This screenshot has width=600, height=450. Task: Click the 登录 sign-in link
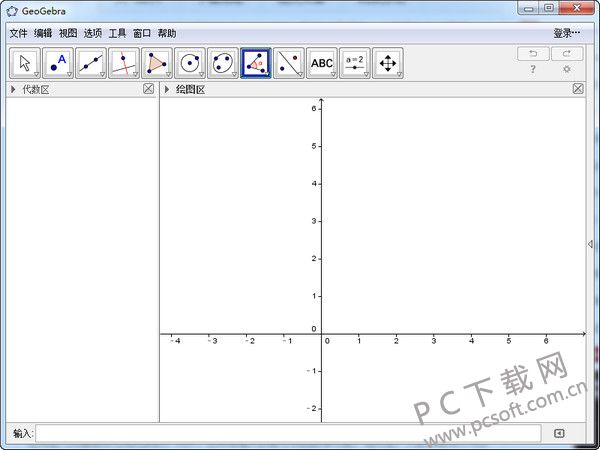tap(567, 33)
